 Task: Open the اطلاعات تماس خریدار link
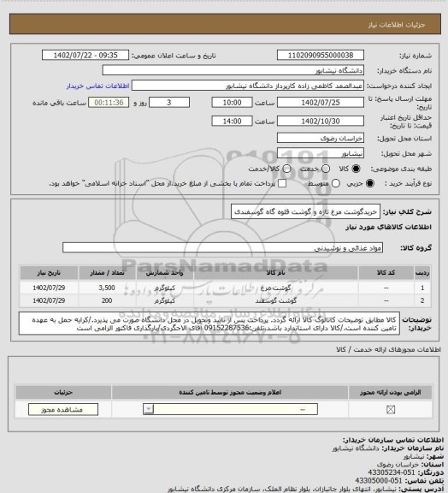(97, 86)
